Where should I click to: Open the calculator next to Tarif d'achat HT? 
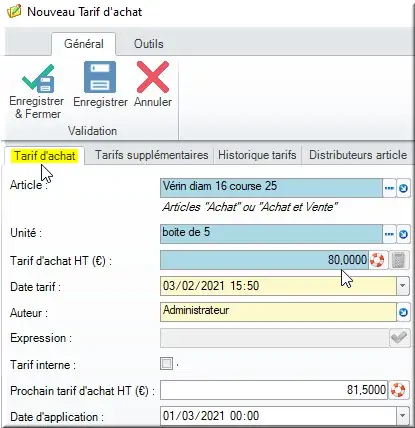[398, 260]
